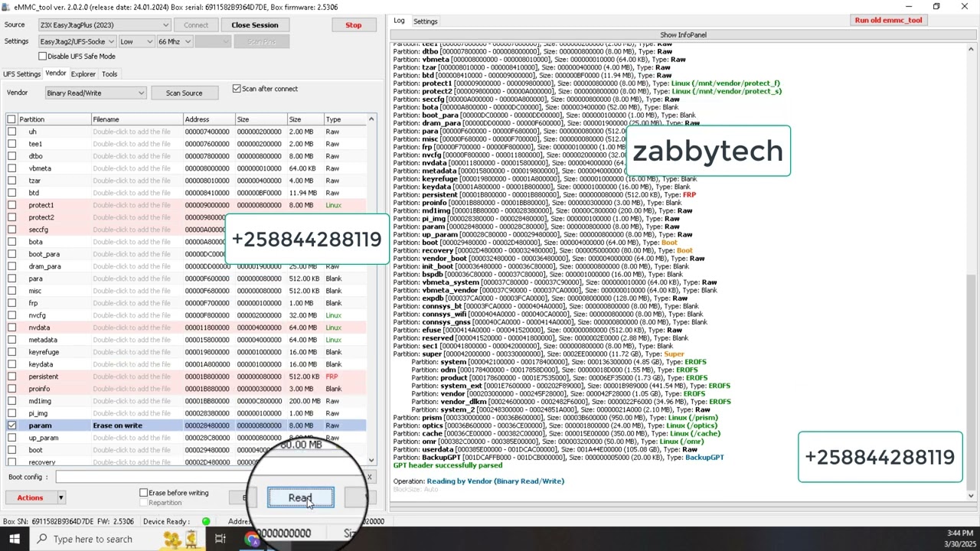Viewport: 980px width, 551px height.
Task: Click the taskbar search magnifier icon
Action: tap(42, 539)
